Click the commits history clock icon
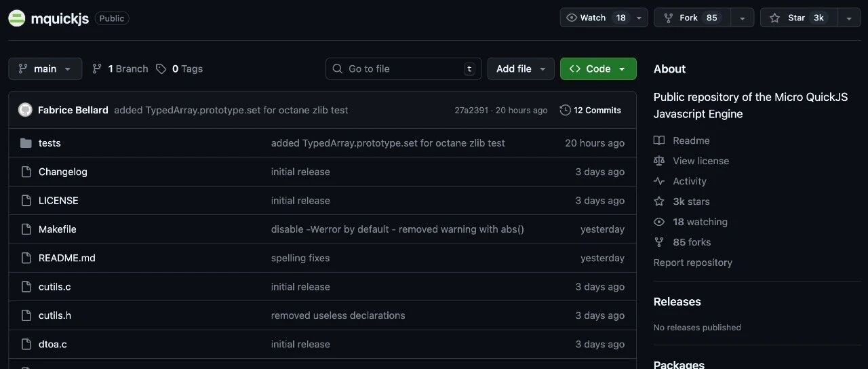Screen dimensions: 868x369 click(565, 110)
